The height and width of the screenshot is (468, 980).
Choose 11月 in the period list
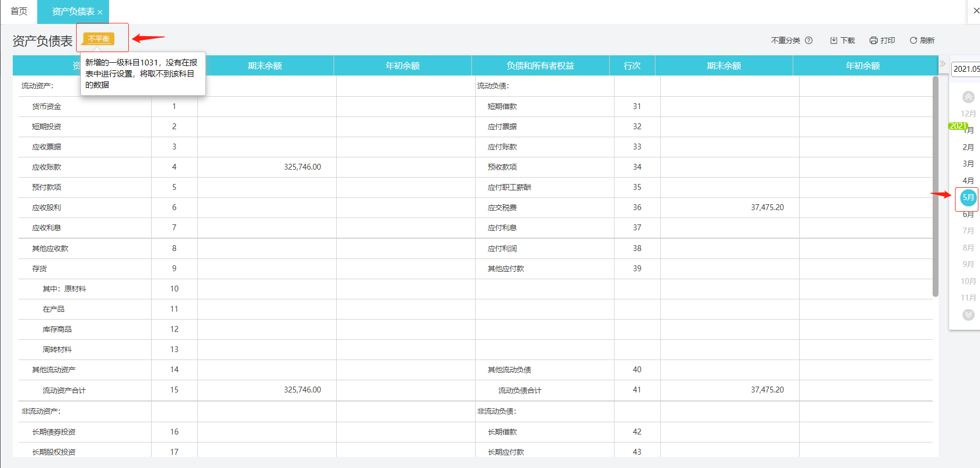(x=968, y=298)
